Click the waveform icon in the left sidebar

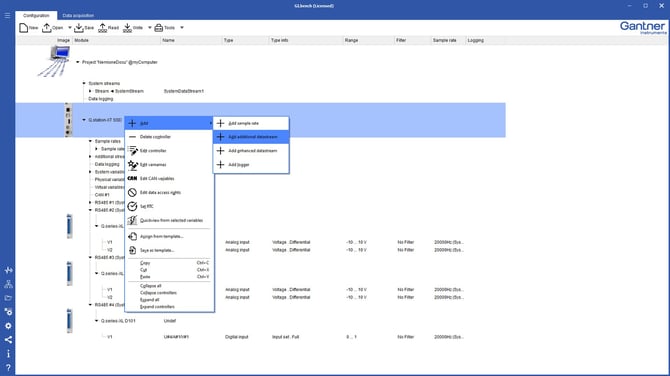coord(8,270)
